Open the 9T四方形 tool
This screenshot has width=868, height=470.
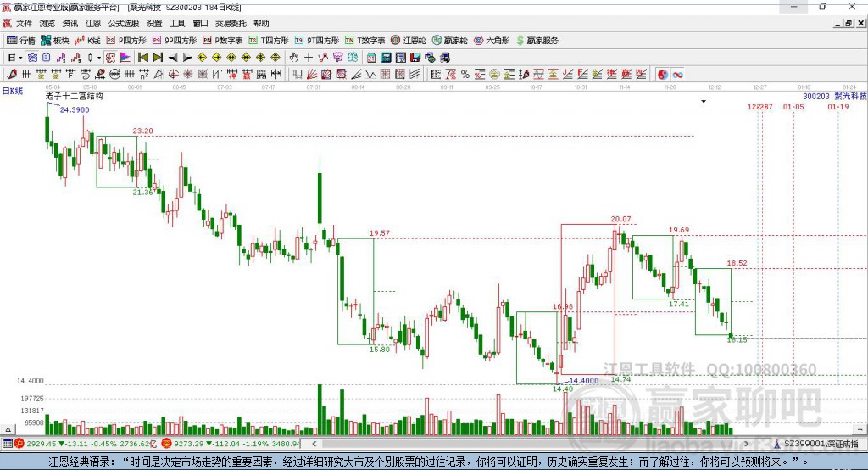tap(317, 41)
